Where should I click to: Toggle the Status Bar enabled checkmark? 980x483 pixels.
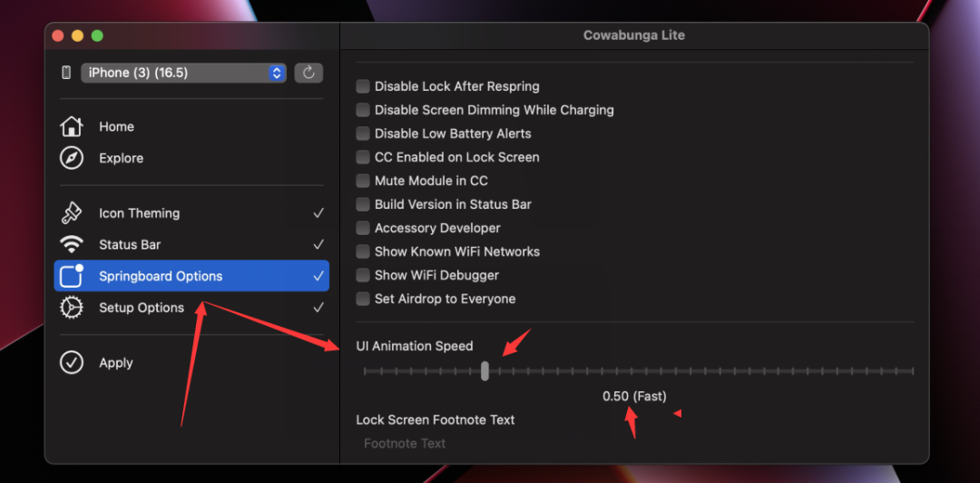tap(318, 244)
